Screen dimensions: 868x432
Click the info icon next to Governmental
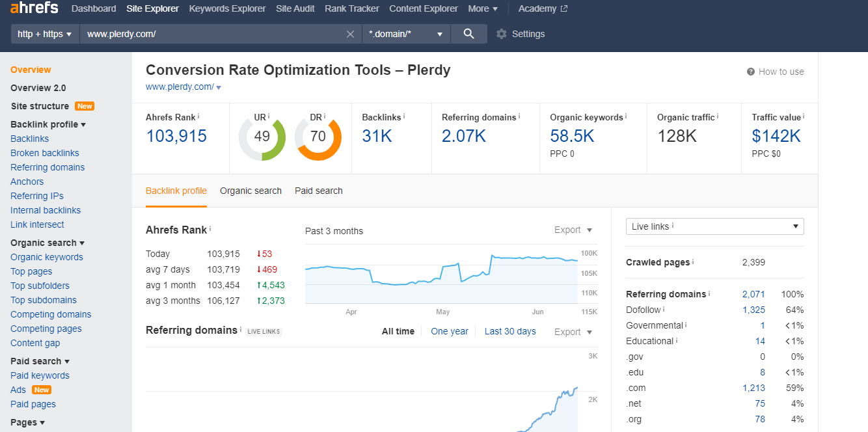pyautogui.click(x=686, y=325)
